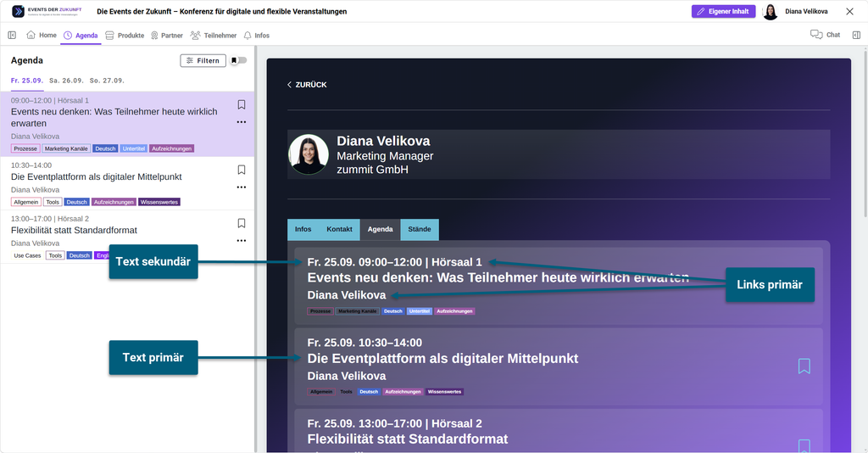The image size is (868, 453).
Task: Select the Agenda tab in profile
Action: point(381,229)
